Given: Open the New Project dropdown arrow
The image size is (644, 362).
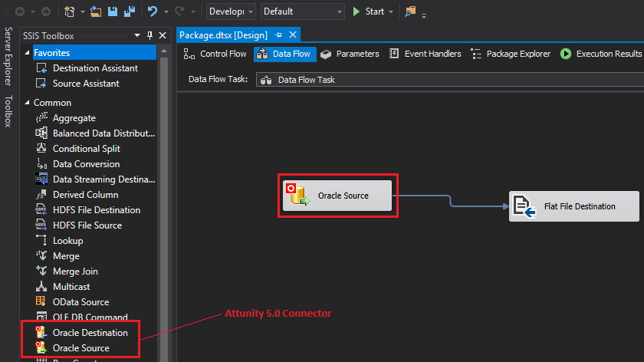Looking at the screenshot, I should [82, 12].
